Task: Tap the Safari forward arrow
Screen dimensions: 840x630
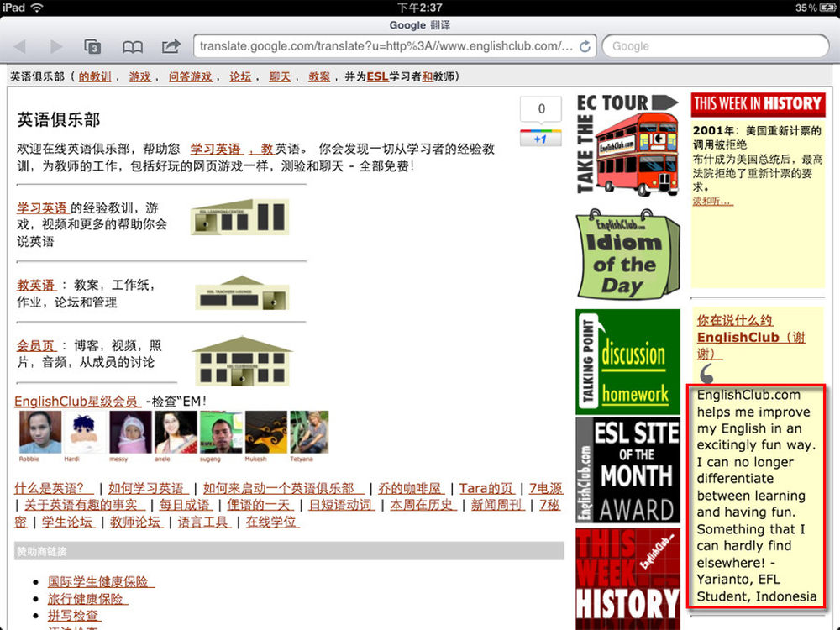Action: click(56, 46)
